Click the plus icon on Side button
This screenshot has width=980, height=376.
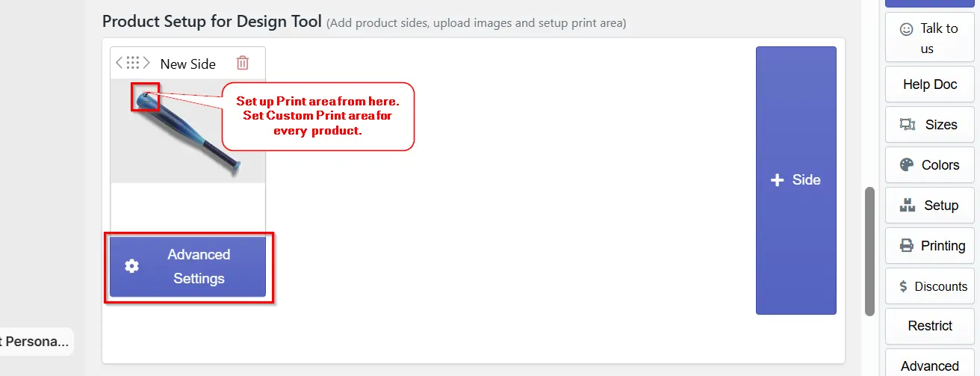[777, 180]
